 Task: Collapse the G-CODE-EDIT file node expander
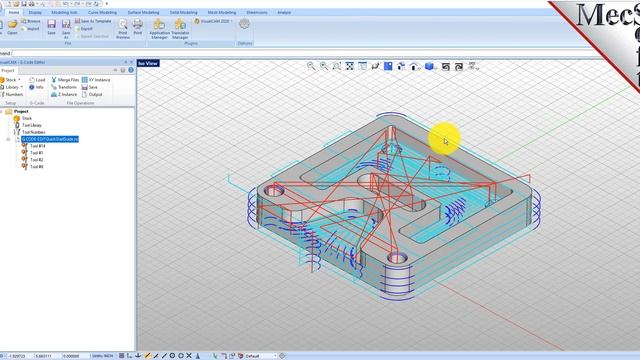[8, 140]
